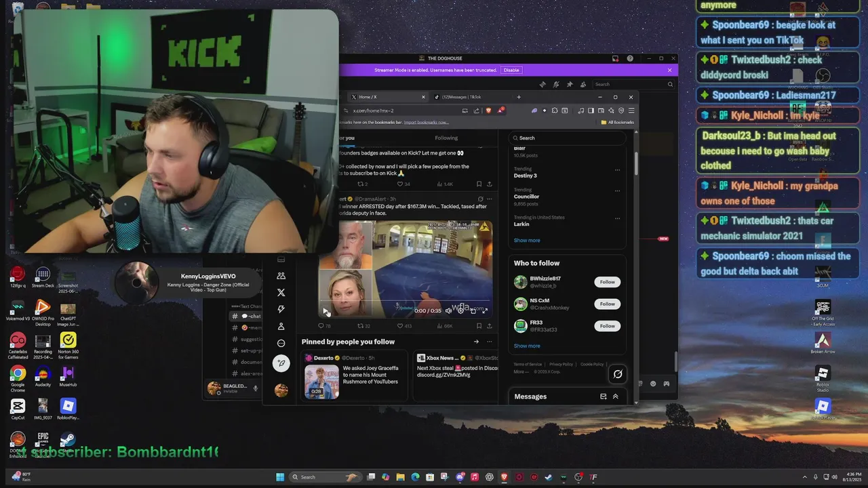Open Grok floating icon on X page
The height and width of the screenshot is (488, 868).
pyautogui.click(x=618, y=373)
